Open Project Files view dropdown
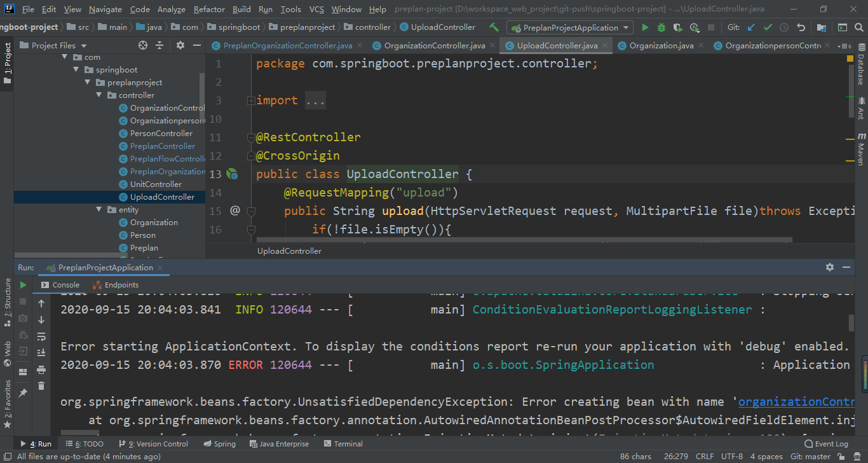 (x=53, y=45)
